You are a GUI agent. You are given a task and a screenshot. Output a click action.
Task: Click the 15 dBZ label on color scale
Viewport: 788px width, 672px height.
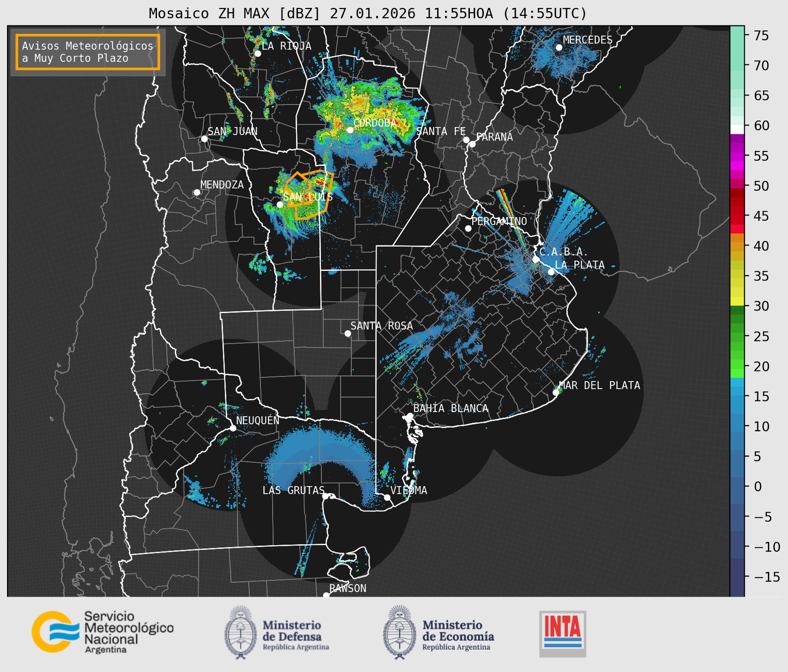[761, 397]
